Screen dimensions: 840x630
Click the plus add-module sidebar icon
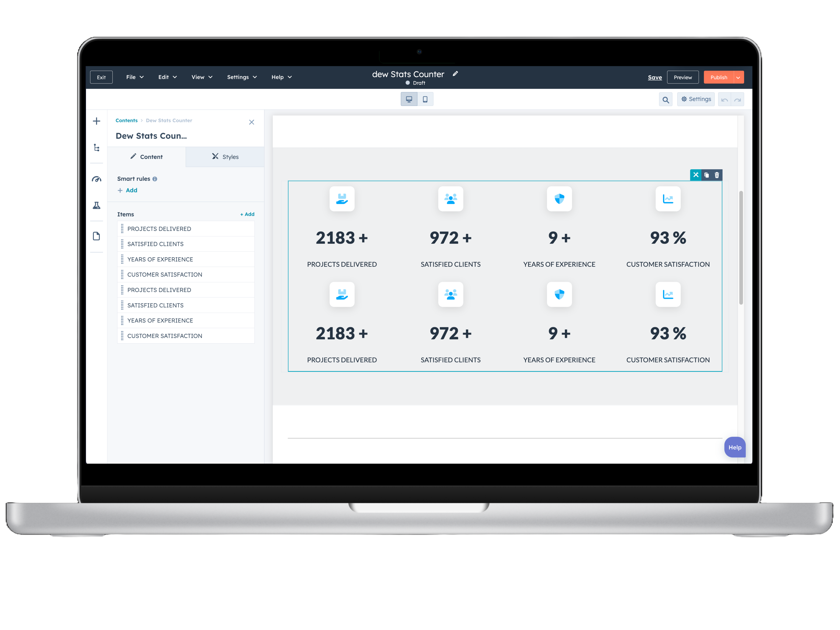pos(97,121)
